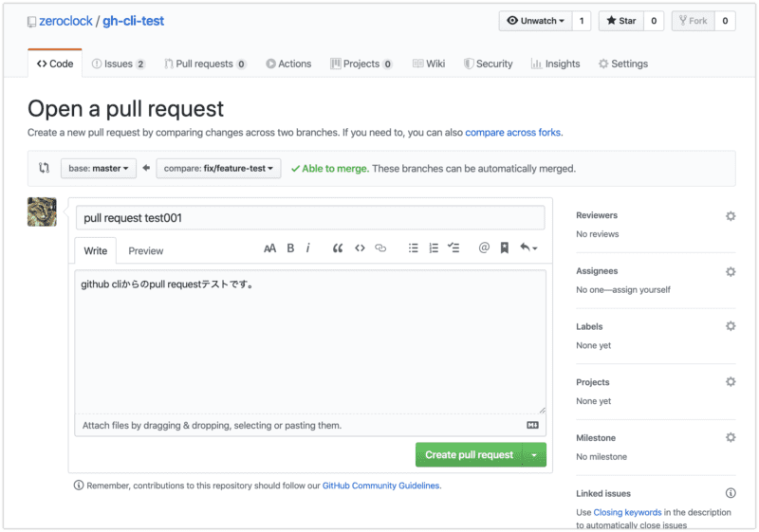Click the pull request title field
759x532 pixels.
[x=310, y=218]
